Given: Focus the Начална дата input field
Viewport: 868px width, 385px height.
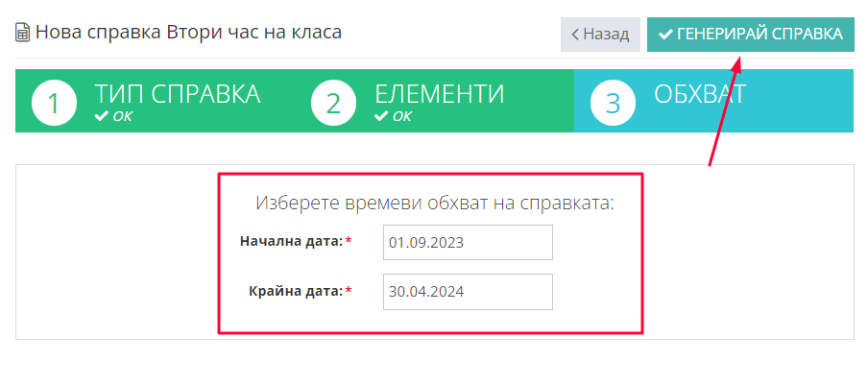Looking at the screenshot, I should click(468, 242).
